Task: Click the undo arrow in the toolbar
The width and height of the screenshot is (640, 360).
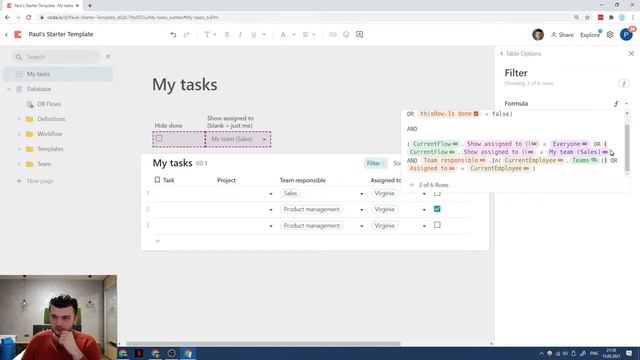Action: pos(173,35)
